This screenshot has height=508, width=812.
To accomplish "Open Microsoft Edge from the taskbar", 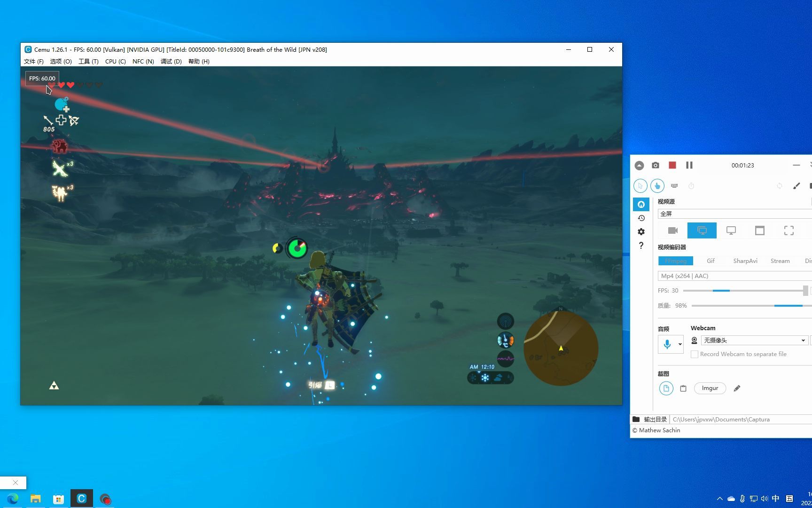I will point(13,499).
